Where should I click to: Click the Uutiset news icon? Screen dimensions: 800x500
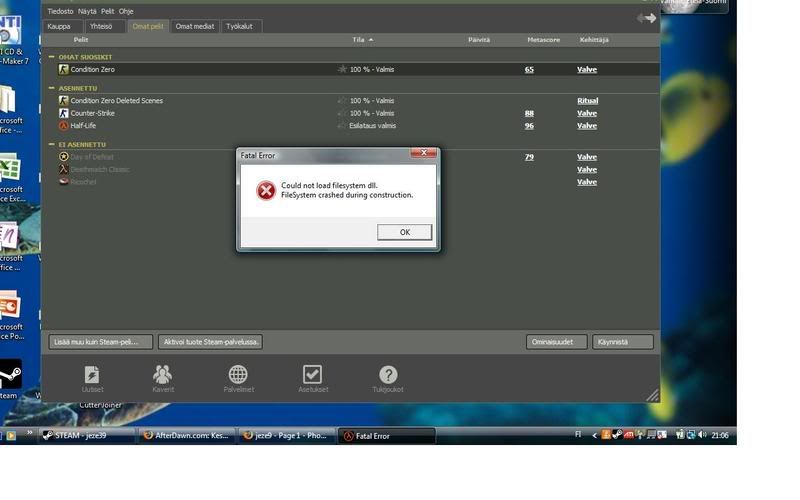92,375
